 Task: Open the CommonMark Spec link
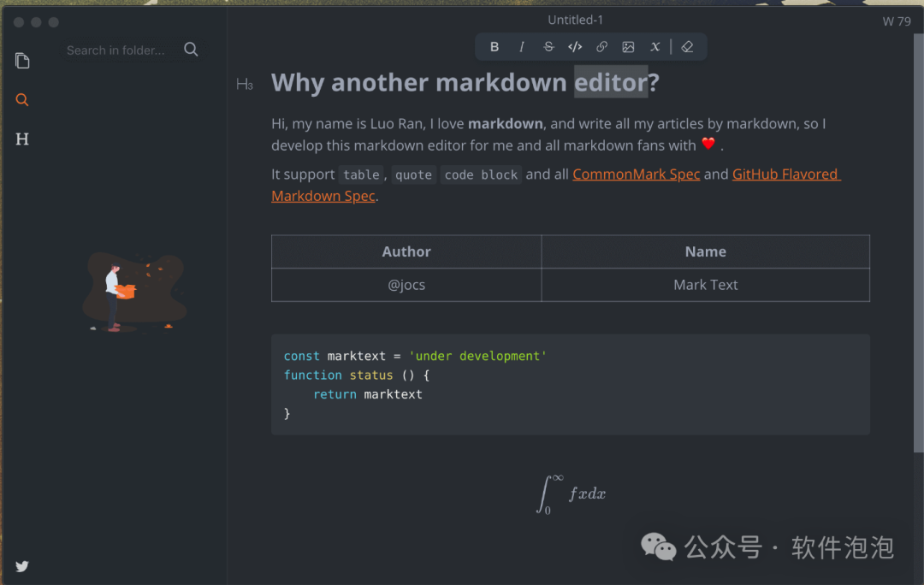(x=636, y=174)
